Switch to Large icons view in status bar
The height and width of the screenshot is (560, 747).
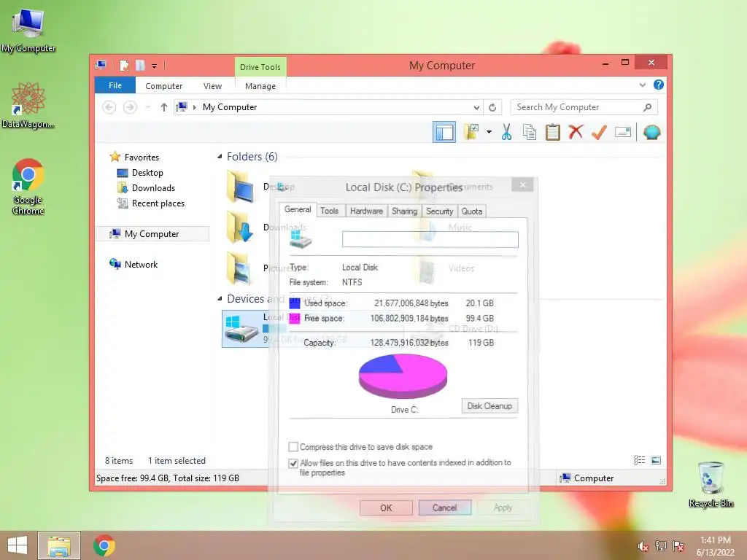pyautogui.click(x=656, y=460)
